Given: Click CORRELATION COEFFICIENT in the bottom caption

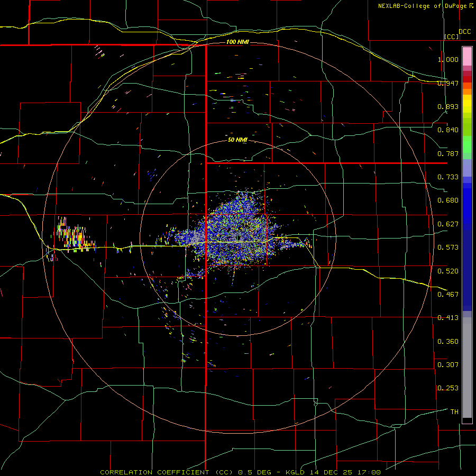Looking at the screenshot, I should pyautogui.click(x=154, y=472).
